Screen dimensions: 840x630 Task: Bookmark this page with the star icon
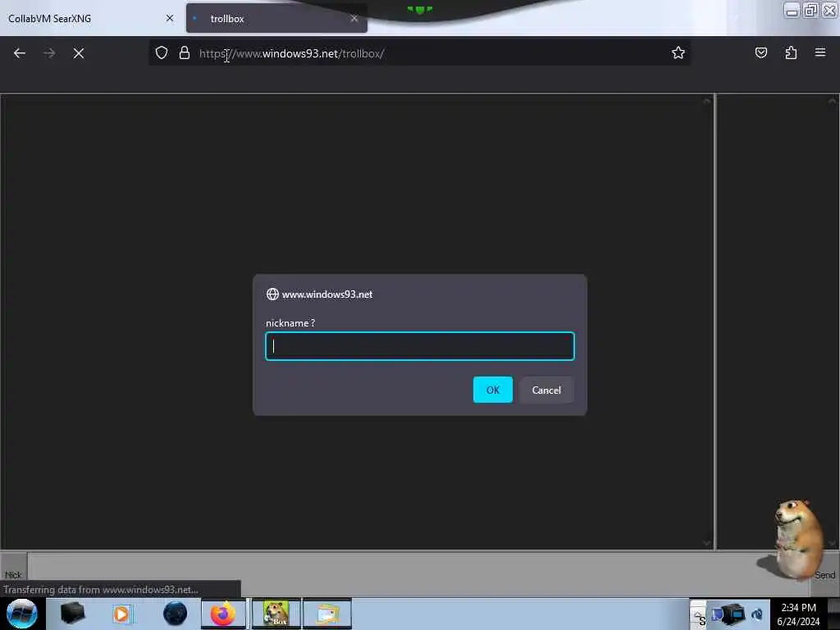click(678, 52)
